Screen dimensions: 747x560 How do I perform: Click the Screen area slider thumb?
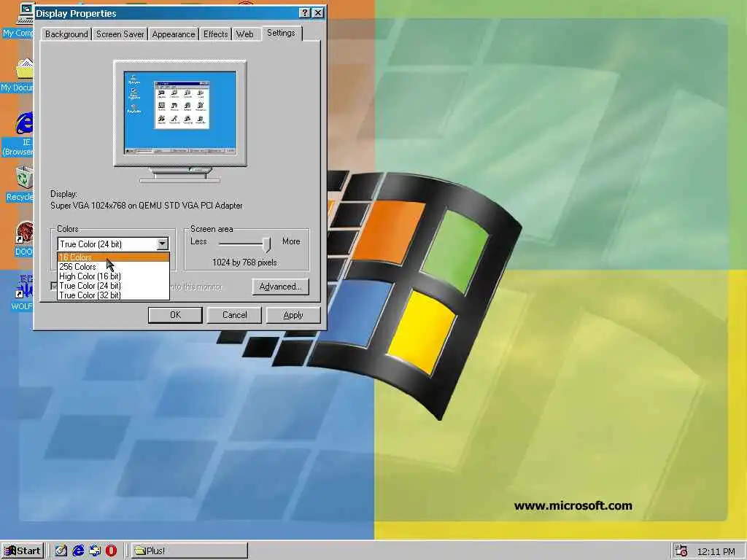point(267,244)
